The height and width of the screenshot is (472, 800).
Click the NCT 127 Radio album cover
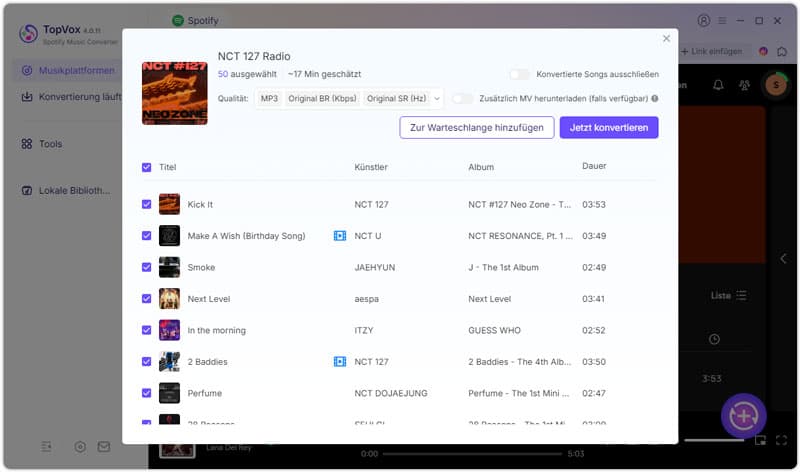coord(174,93)
